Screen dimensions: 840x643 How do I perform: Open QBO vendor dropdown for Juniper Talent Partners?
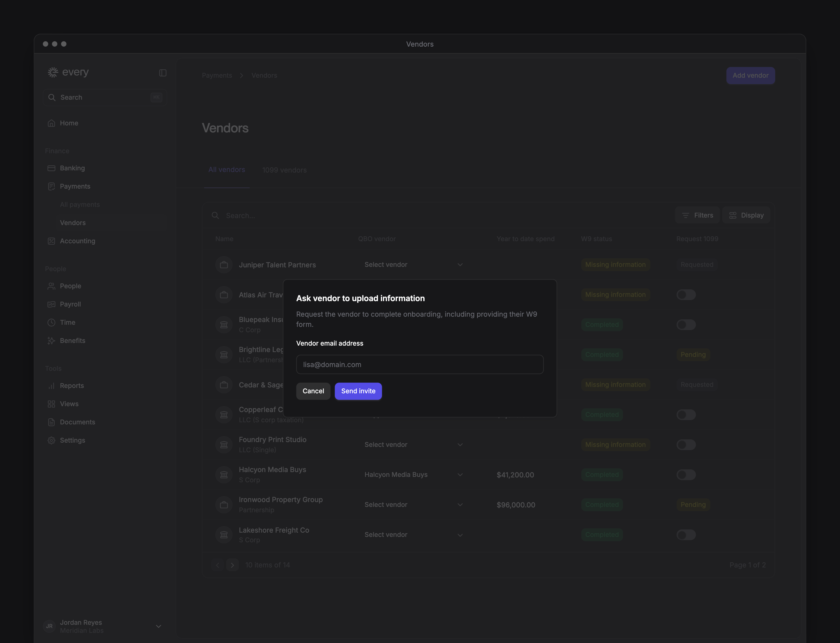tap(414, 265)
